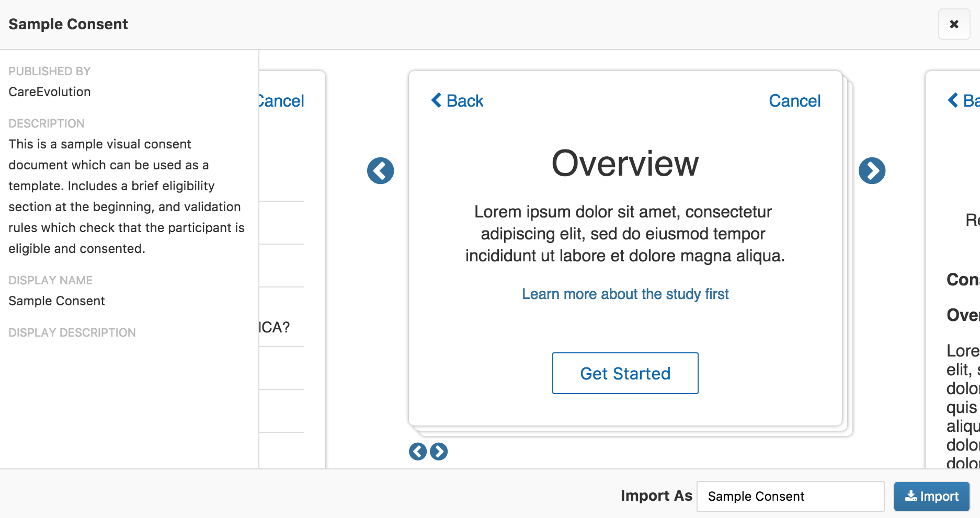Focus the Import As name field

pos(790,496)
